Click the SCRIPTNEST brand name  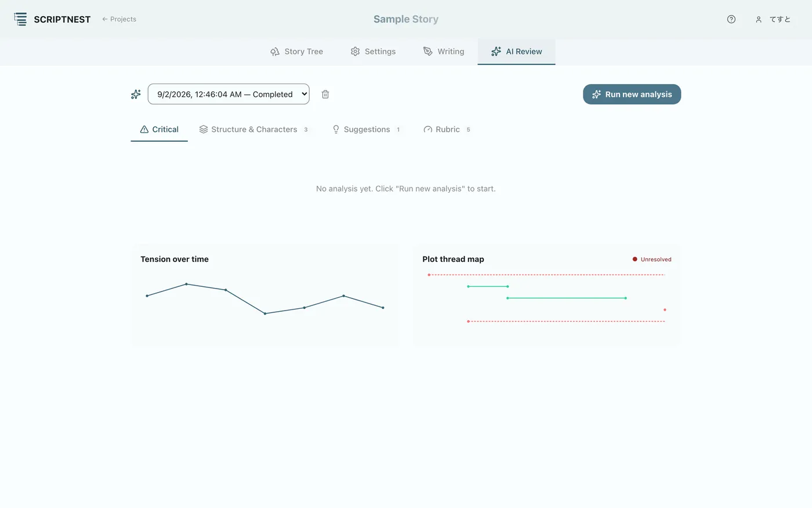pyautogui.click(x=62, y=19)
